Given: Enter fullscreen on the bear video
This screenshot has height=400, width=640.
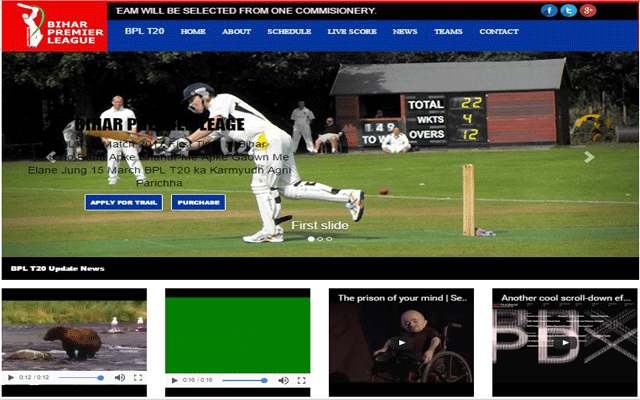Looking at the screenshot, I should coord(138,378).
